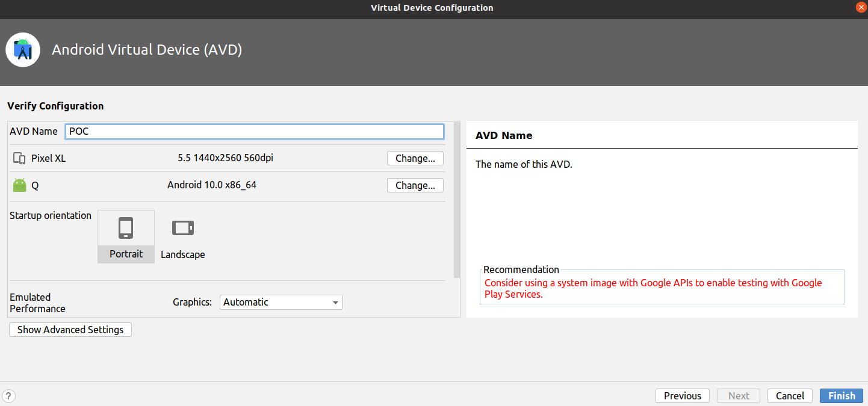Click the red Google APIs recommendation text
The image size is (868, 406).
pos(653,289)
